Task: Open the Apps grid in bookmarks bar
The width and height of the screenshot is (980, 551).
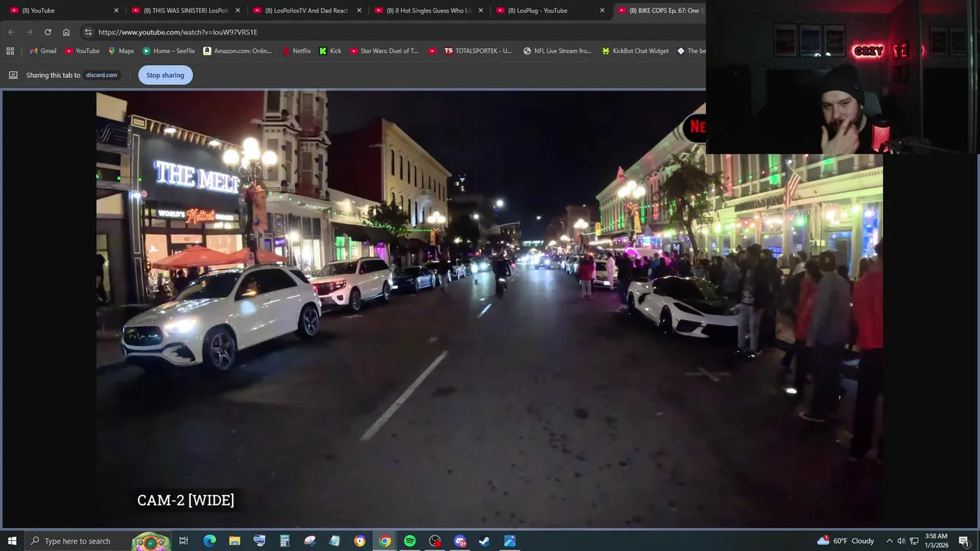Action: tap(10, 51)
